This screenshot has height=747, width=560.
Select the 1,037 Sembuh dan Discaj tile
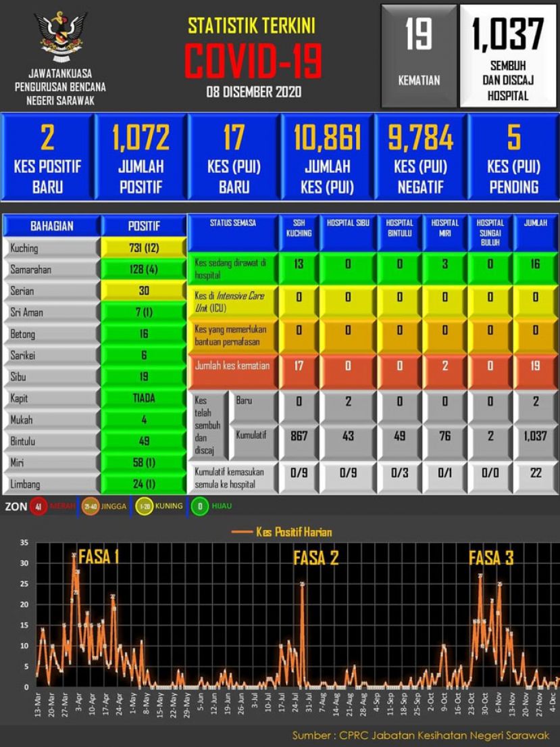[x=508, y=55]
